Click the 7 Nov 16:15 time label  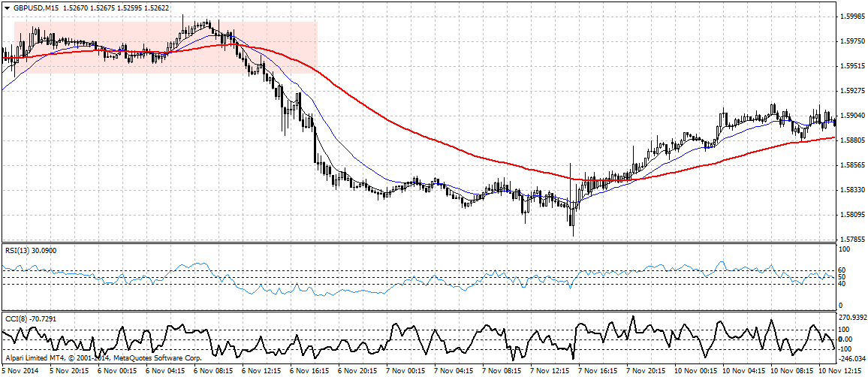[597, 369]
